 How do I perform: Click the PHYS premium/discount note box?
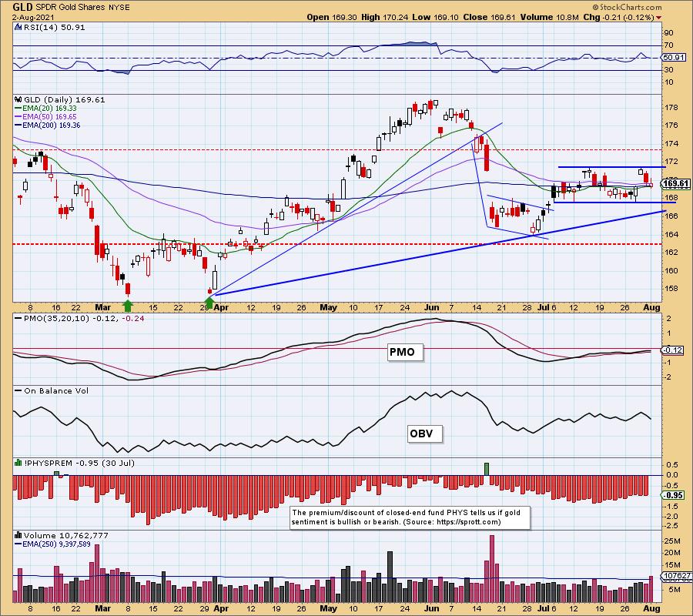409,517
